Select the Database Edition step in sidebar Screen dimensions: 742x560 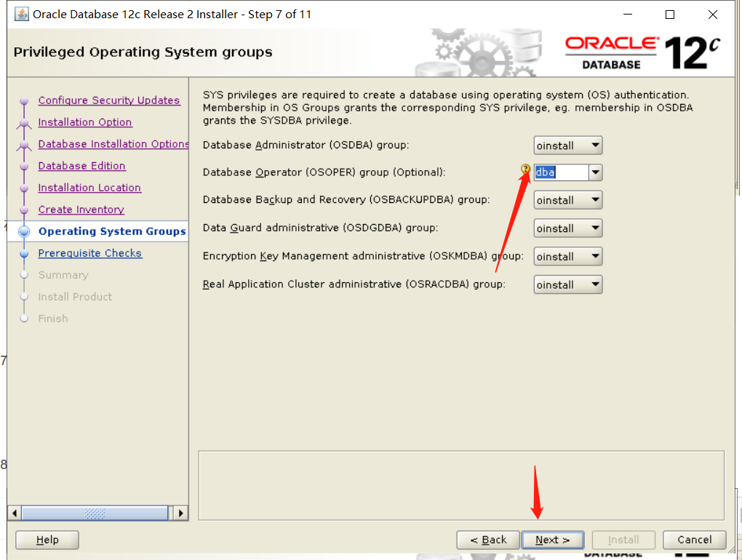(x=81, y=166)
